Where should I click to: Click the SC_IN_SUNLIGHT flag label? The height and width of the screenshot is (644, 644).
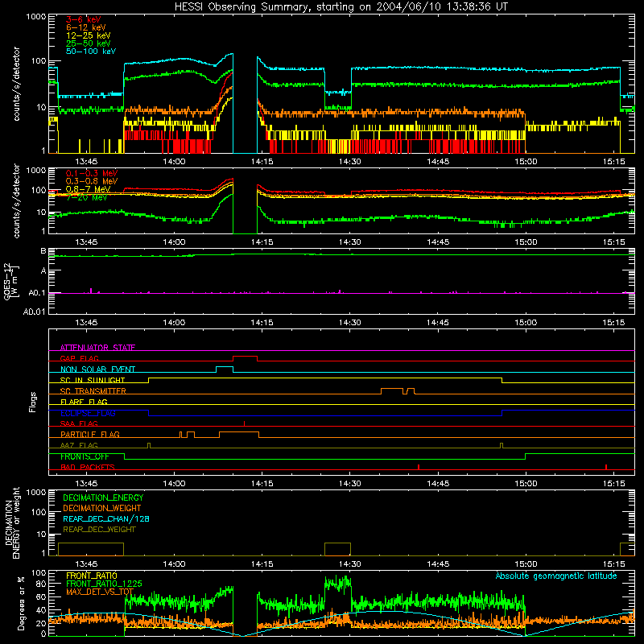coord(93,380)
